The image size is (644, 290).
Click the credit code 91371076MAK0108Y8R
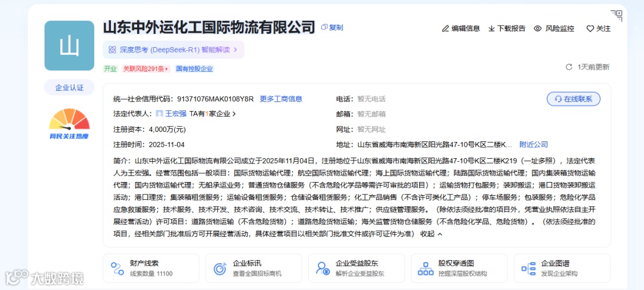click(x=215, y=99)
